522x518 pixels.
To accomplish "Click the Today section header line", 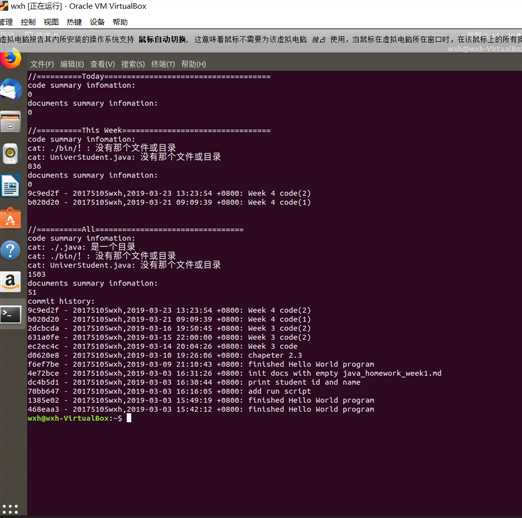I will point(149,76).
